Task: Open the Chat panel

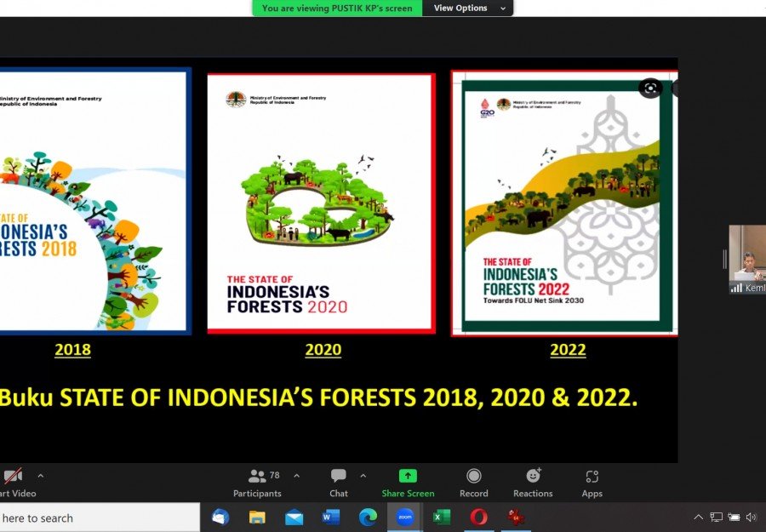Action: [x=339, y=483]
